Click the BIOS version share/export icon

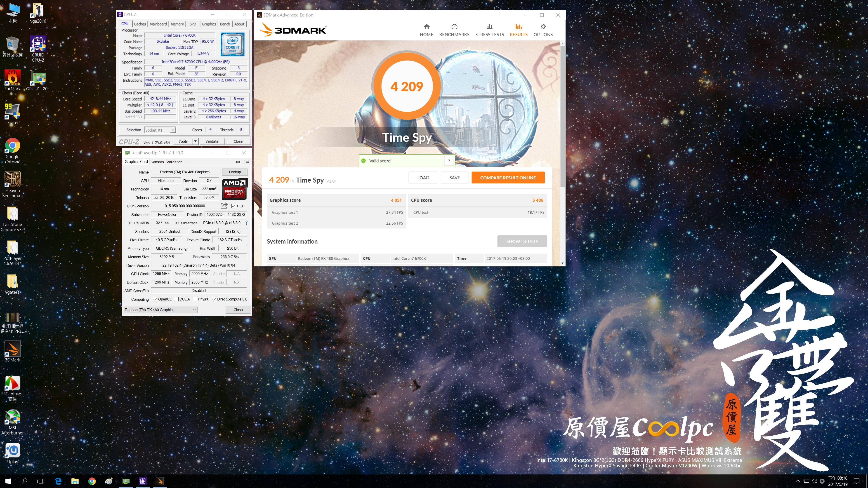[224, 205]
